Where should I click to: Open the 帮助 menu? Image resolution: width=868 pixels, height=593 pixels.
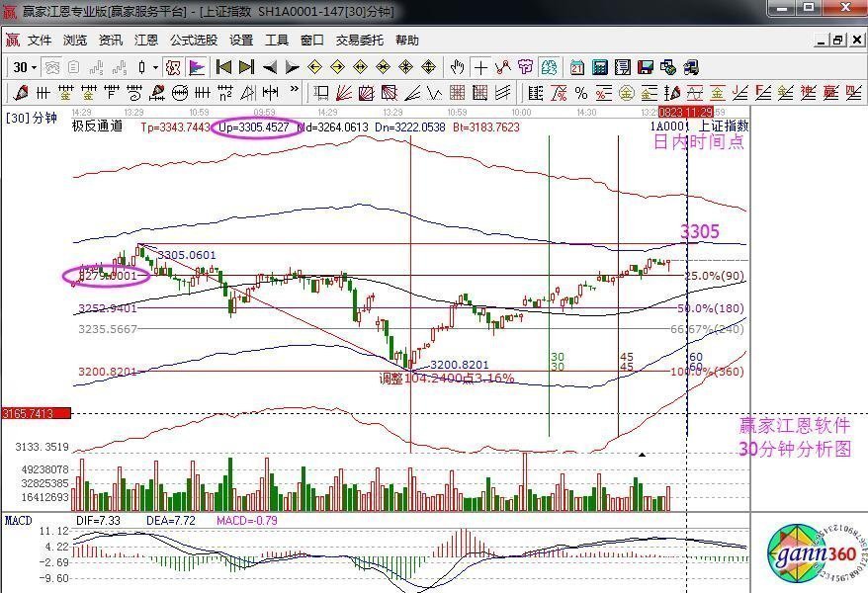[x=407, y=41]
